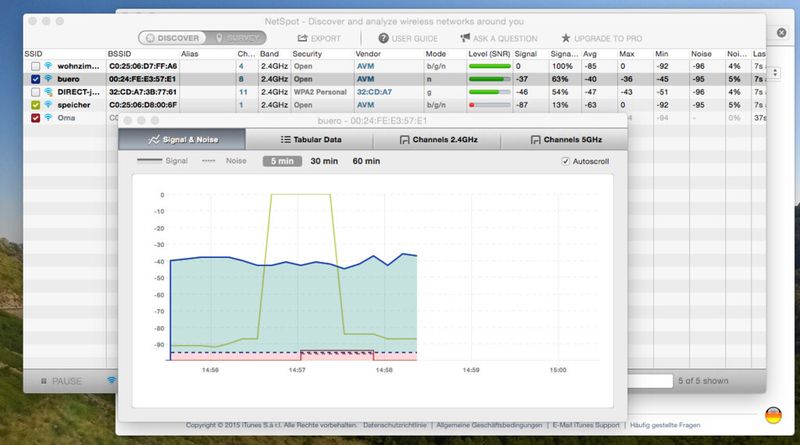Switch to Survey mode
The height and width of the screenshot is (445, 800).
[236, 38]
